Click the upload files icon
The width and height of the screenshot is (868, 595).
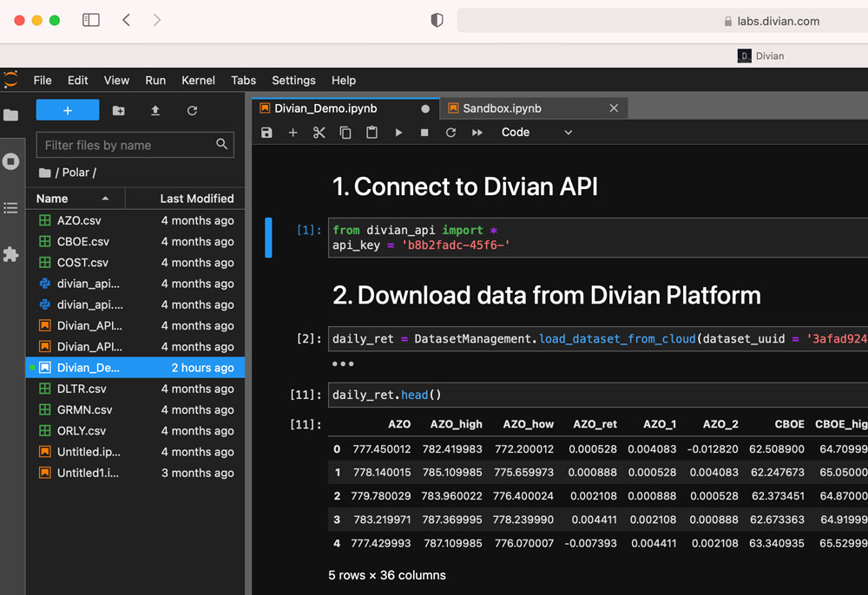click(155, 111)
